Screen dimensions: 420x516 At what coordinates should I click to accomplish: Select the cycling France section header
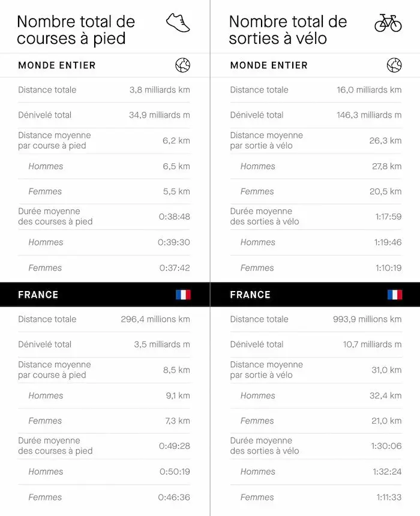pyautogui.click(x=250, y=295)
